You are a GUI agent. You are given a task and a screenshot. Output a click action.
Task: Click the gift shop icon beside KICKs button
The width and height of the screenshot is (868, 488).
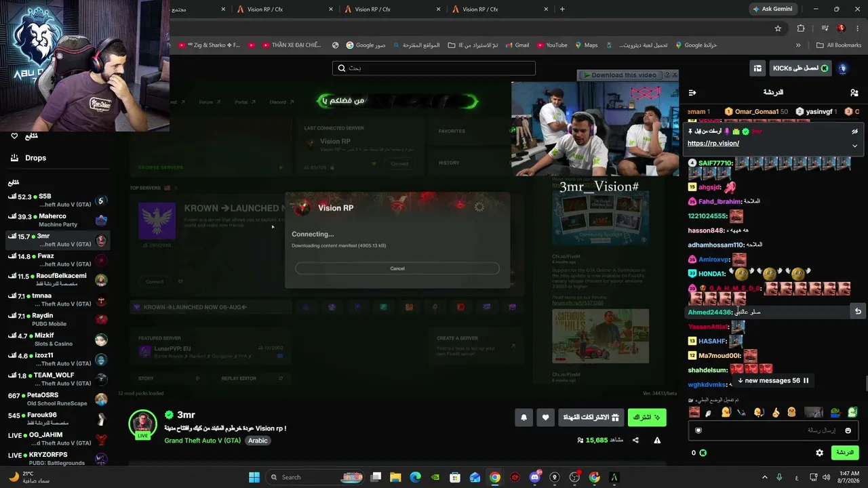[757, 68]
